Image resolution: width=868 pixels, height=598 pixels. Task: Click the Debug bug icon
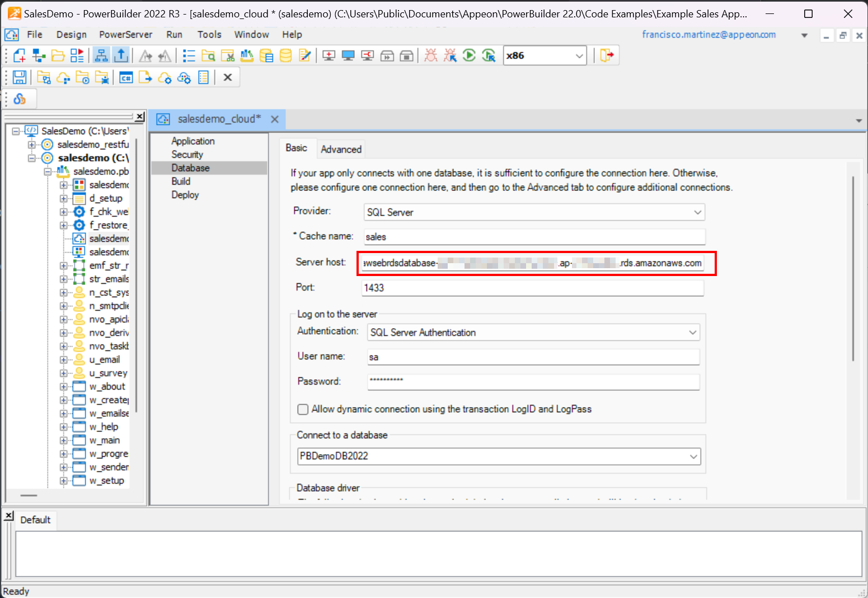pos(430,55)
